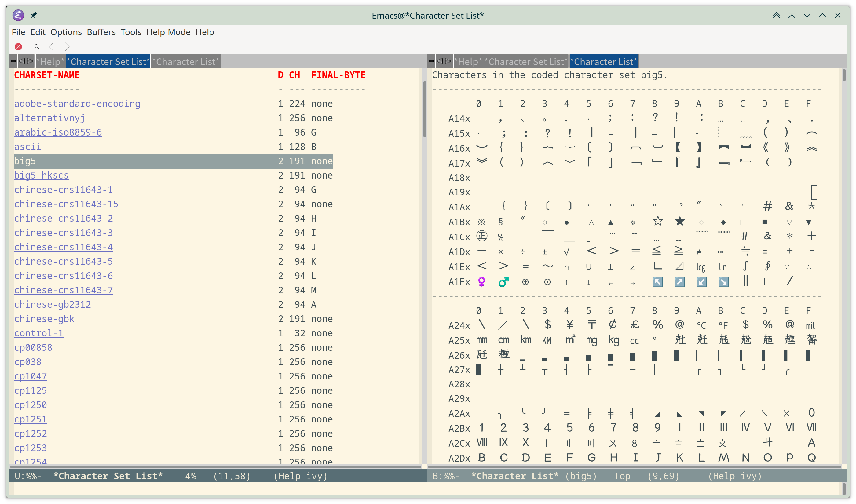Click "(big5)" in right mode line
Screen dimensions: 856x504
pos(581,476)
